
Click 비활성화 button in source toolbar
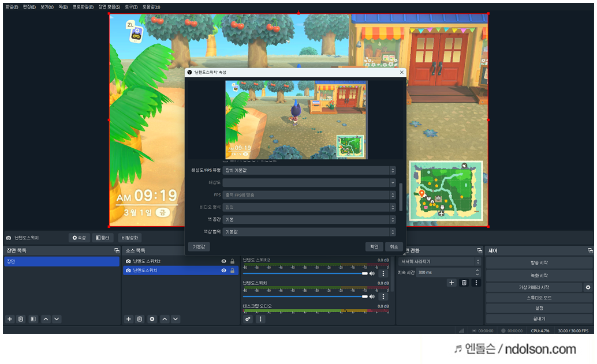pos(129,238)
